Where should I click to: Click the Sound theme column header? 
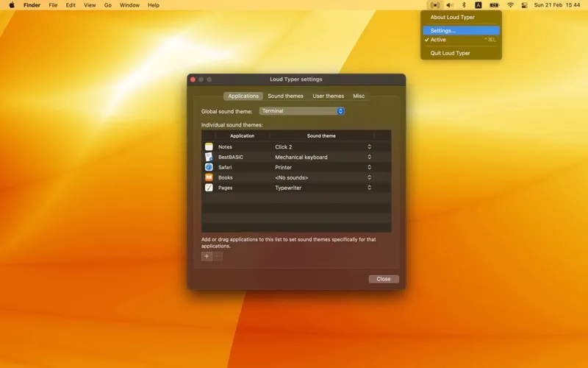pyautogui.click(x=321, y=136)
